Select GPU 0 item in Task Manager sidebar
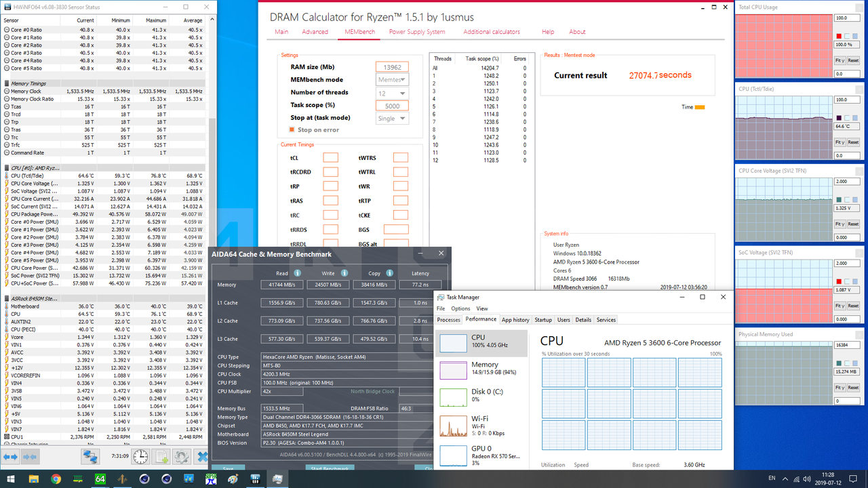 coord(482,457)
